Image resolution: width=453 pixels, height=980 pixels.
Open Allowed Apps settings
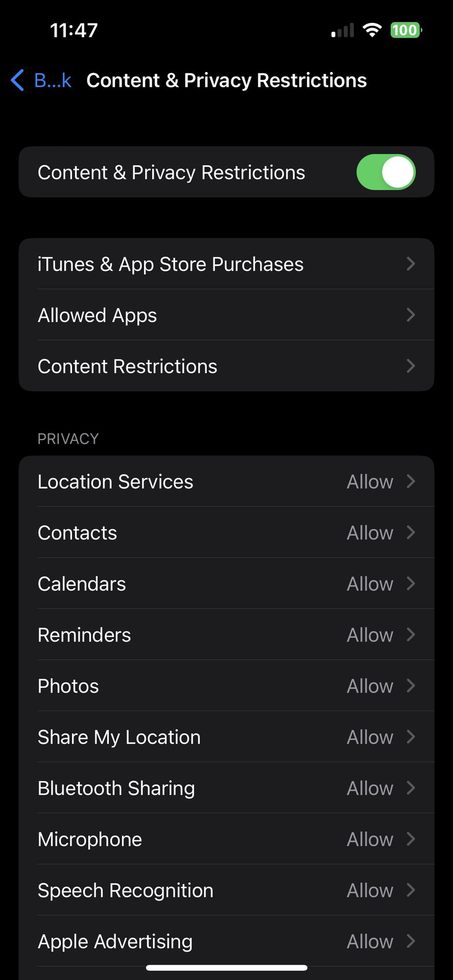[226, 315]
